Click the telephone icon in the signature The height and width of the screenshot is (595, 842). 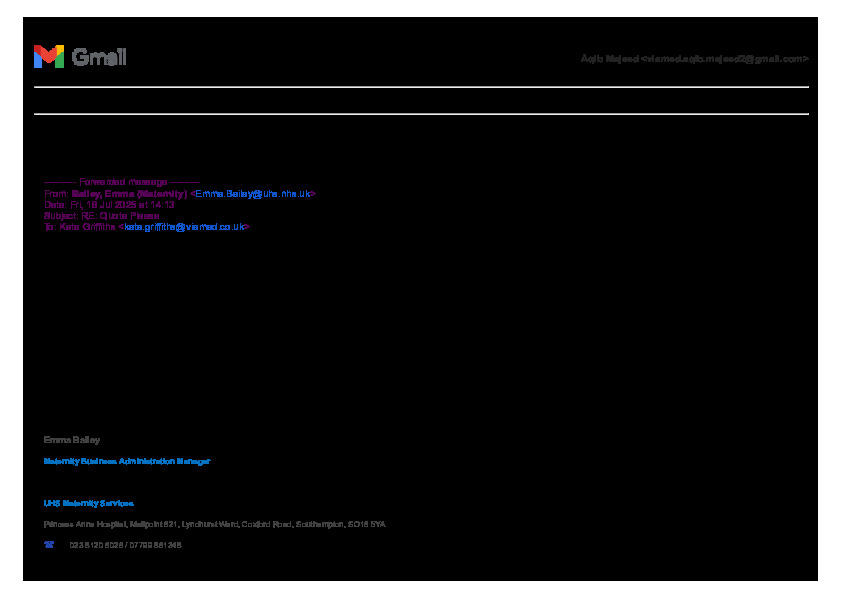(x=48, y=545)
